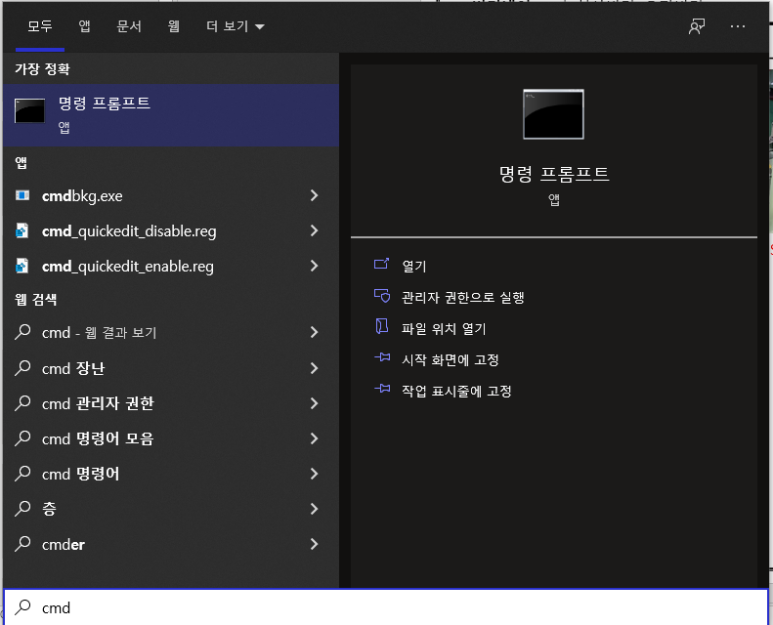Click the cmd_quickedit_enable.reg file icon

pos(22,266)
